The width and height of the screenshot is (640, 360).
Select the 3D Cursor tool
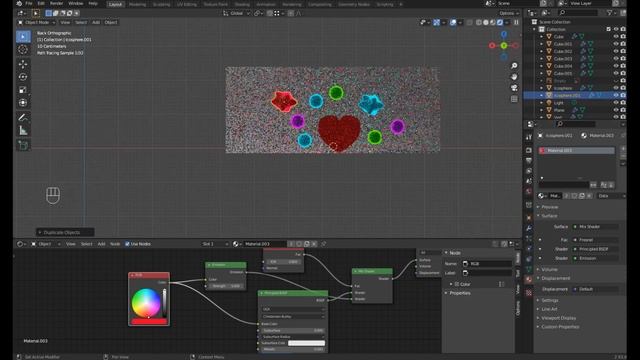(23, 50)
